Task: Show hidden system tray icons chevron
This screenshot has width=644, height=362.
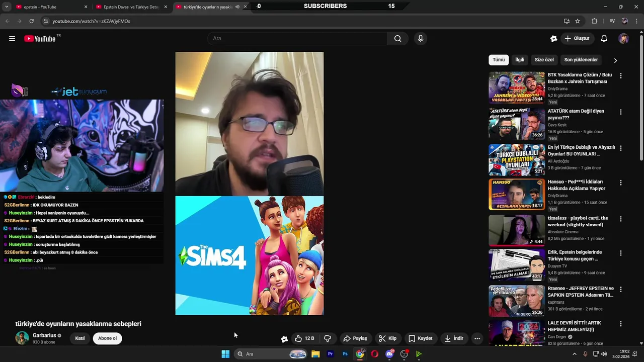Action: [575, 354]
